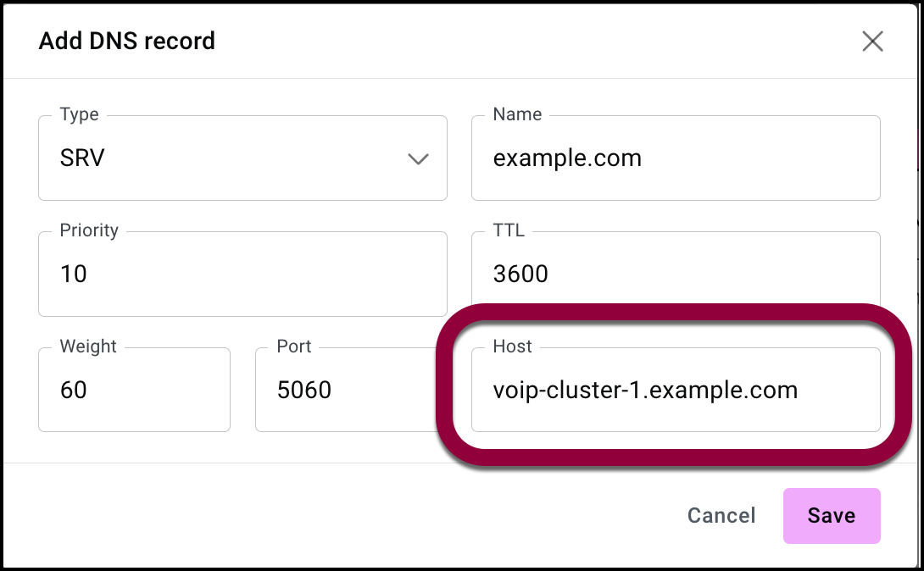Screen dimensions: 924x571
Task: Click the small "Port" field label
Action: [x=294, y=346]
